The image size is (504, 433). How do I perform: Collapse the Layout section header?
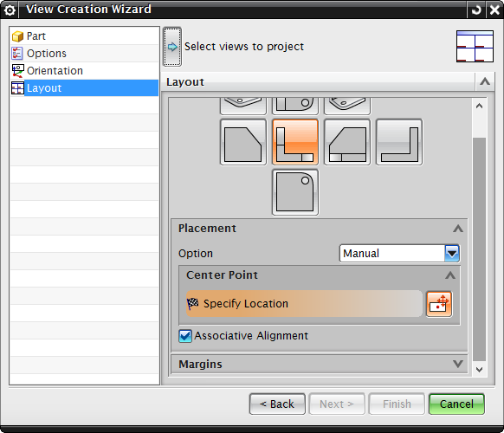485,81
